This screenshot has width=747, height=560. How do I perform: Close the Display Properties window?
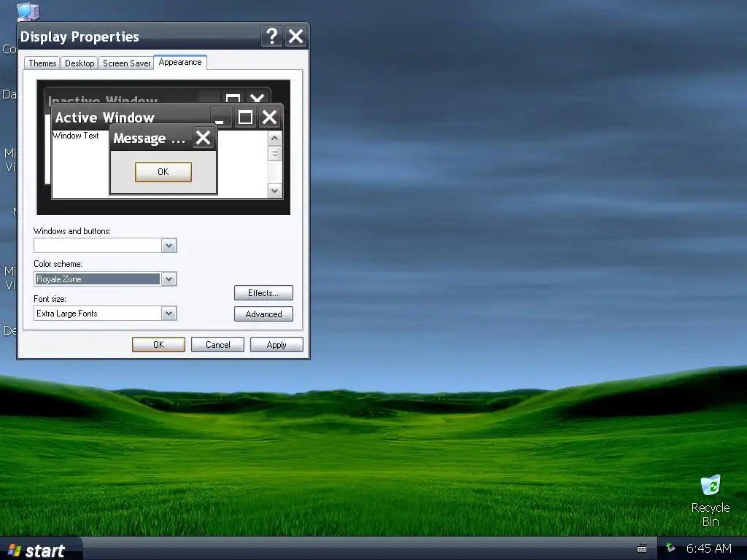pos(296,36)
